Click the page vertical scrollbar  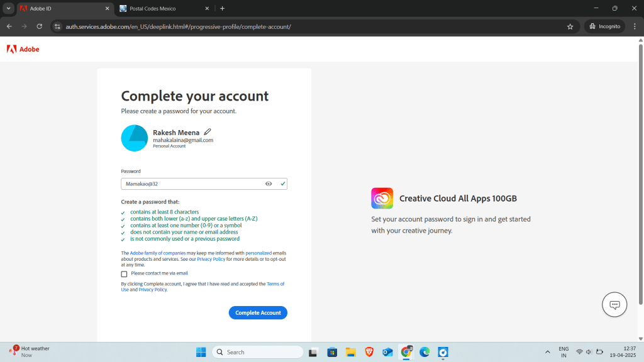point(641,175)
